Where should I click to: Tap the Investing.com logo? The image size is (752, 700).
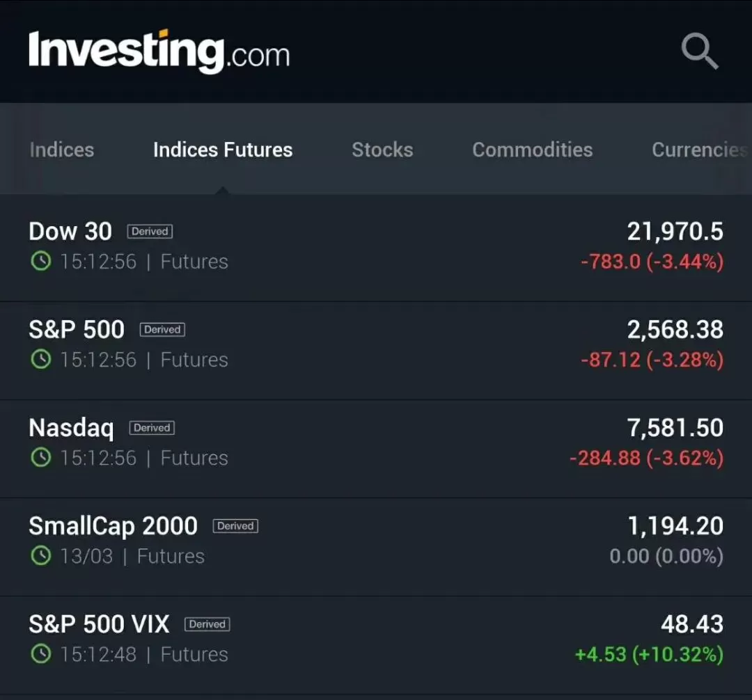(159, 51)
